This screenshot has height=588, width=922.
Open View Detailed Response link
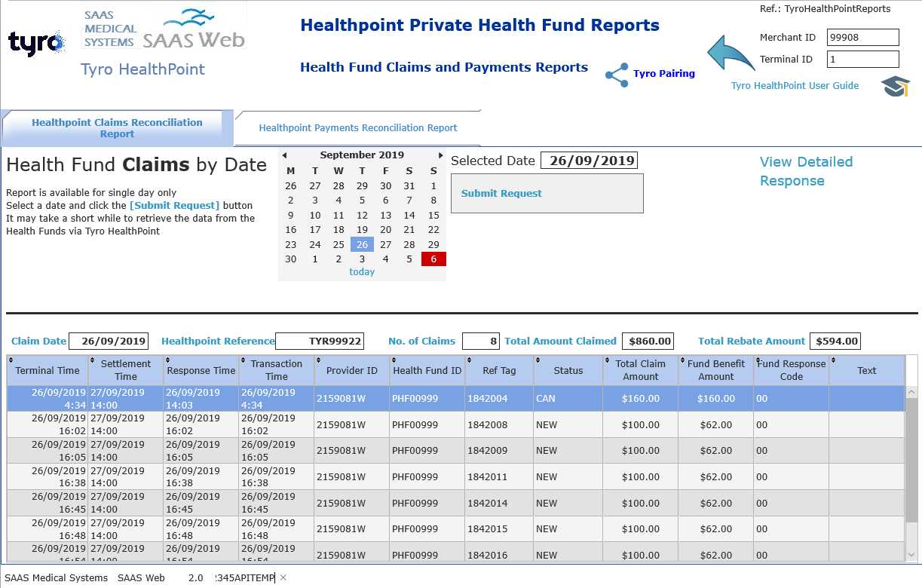tap(806, 171)
